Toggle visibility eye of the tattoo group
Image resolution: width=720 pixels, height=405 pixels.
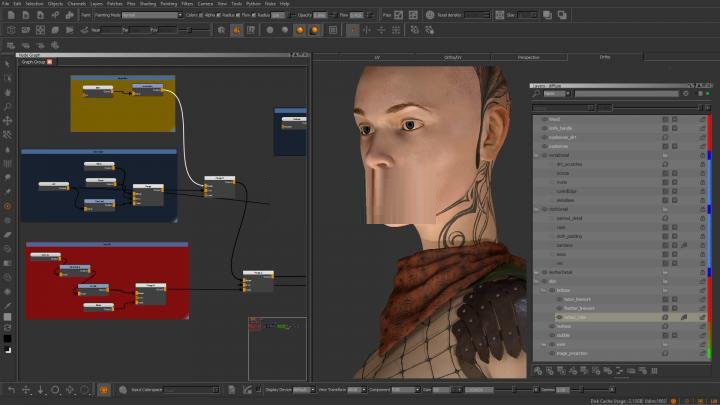pos(552,290)
